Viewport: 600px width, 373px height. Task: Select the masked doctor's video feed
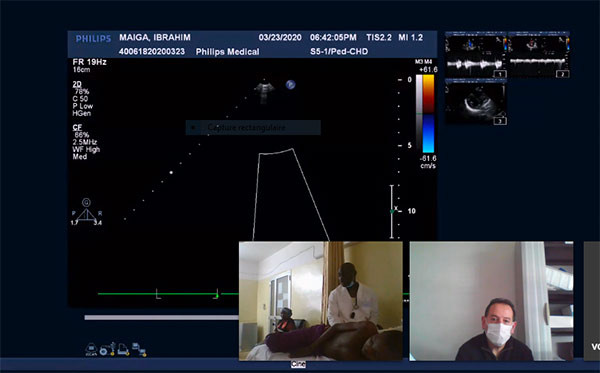[491, 301]
